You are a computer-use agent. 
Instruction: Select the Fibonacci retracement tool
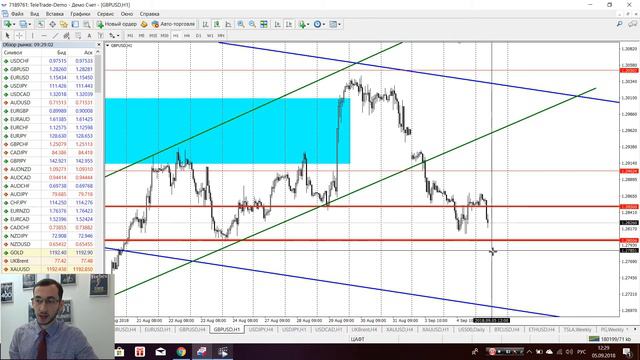click(x=78, y=36)
